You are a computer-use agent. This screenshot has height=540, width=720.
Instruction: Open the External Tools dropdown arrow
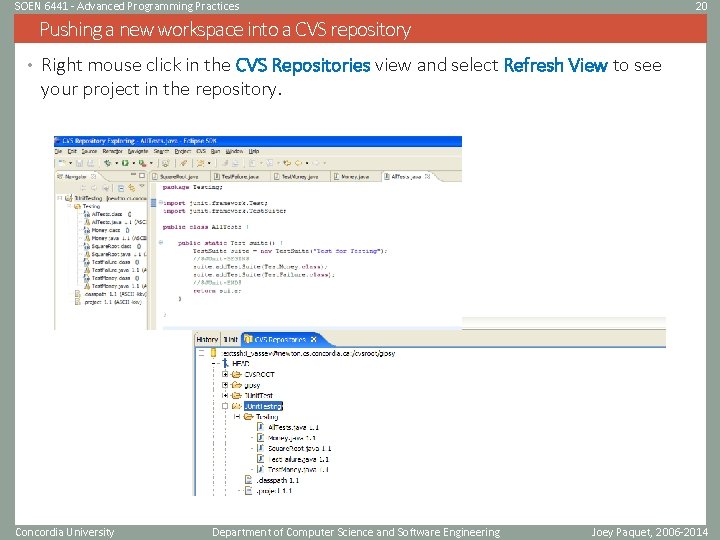point(152,163)
